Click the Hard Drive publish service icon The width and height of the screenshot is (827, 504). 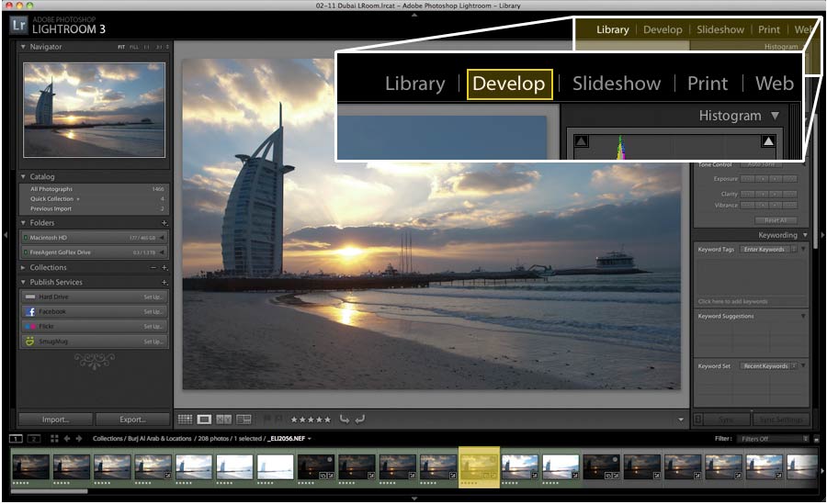[x=30, y=297]
